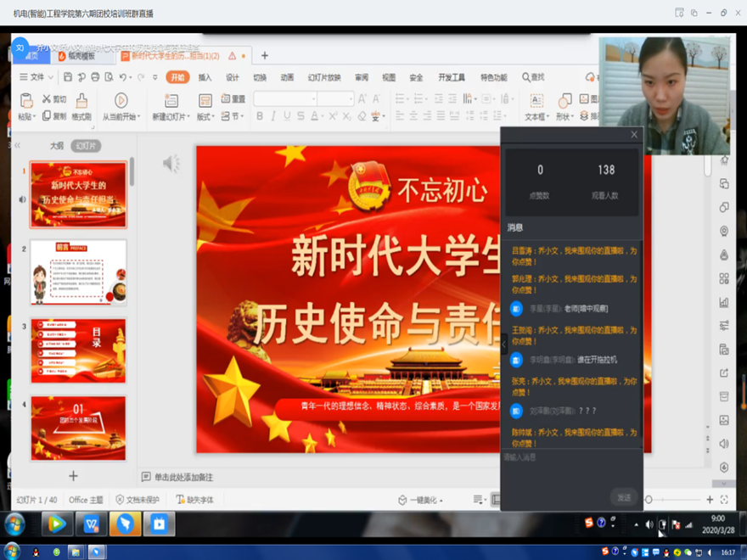Expand the 版式 layout dropdown
The width and height of the screenshot is (747, 560).
(x=205, y=116)
